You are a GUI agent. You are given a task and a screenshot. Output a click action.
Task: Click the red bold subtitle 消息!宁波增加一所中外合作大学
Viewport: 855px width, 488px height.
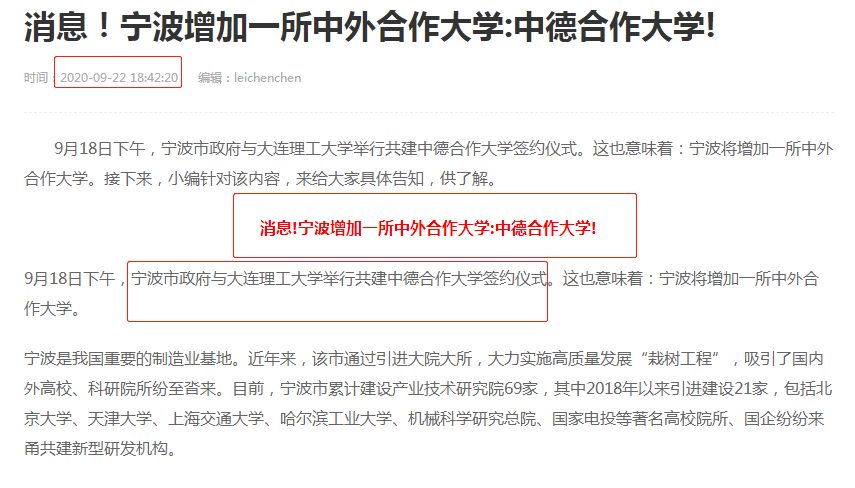(x=428, y=228)
